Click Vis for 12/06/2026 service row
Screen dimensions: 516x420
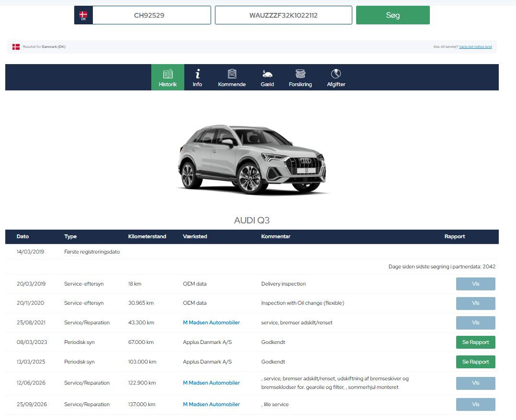tap(475, 383)
